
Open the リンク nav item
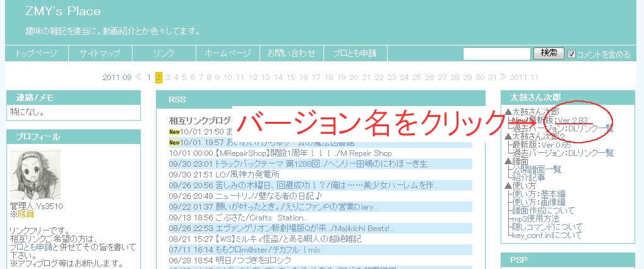(x=164, y=53)
